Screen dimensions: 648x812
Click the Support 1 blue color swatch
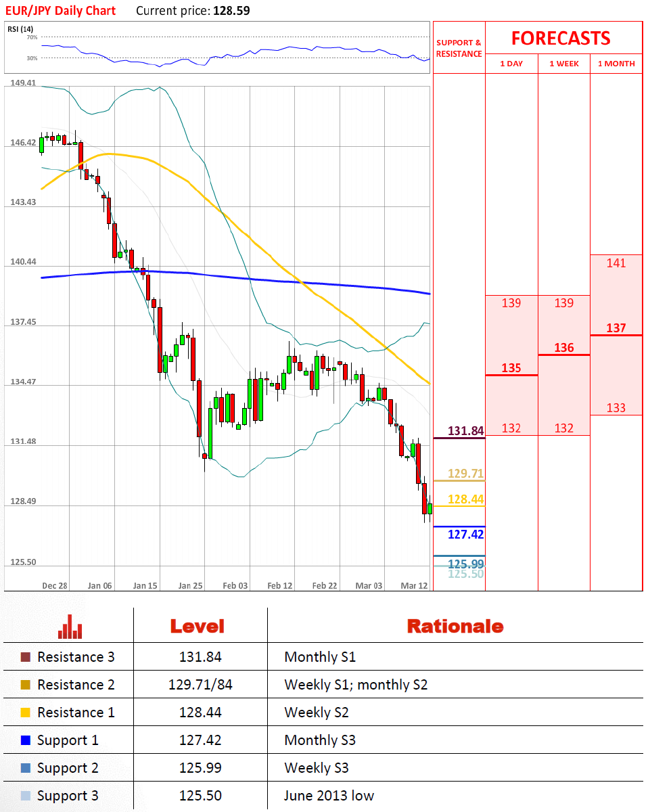[26, 740]
